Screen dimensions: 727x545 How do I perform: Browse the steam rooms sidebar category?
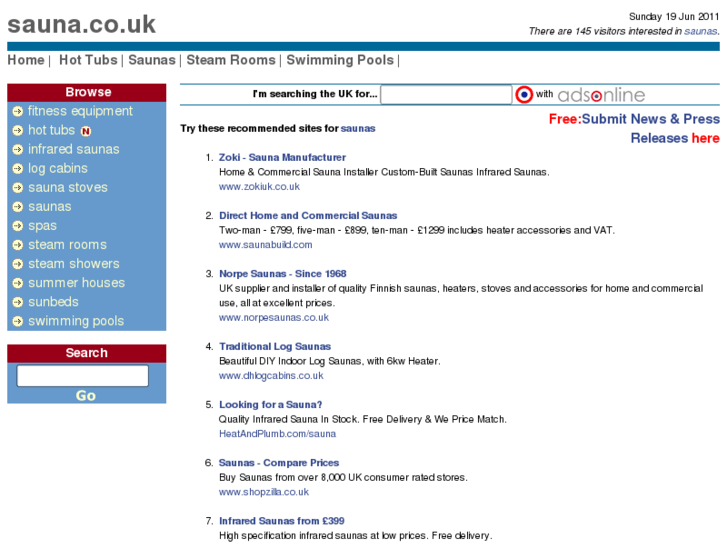(67, 244)
